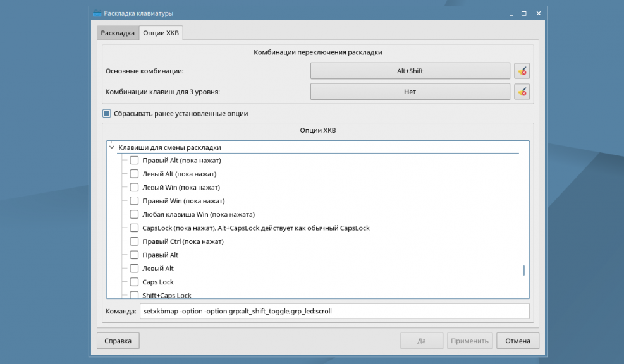
Task: Check the "Shift+Caps Lock" option
Action: pos(134,294)
